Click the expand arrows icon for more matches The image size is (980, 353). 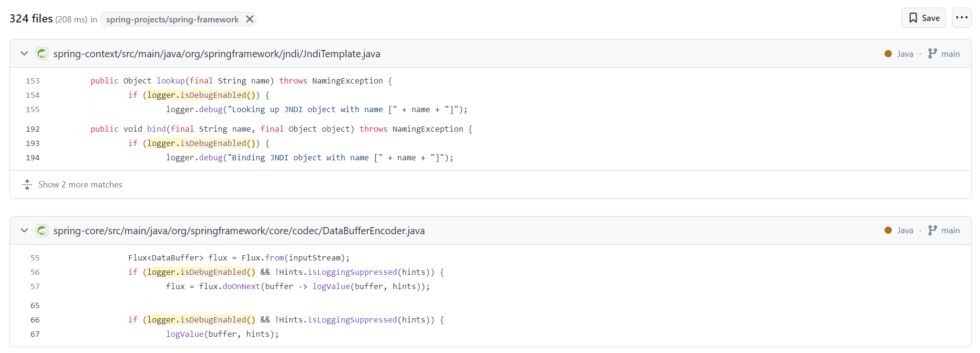pos(27,185)
